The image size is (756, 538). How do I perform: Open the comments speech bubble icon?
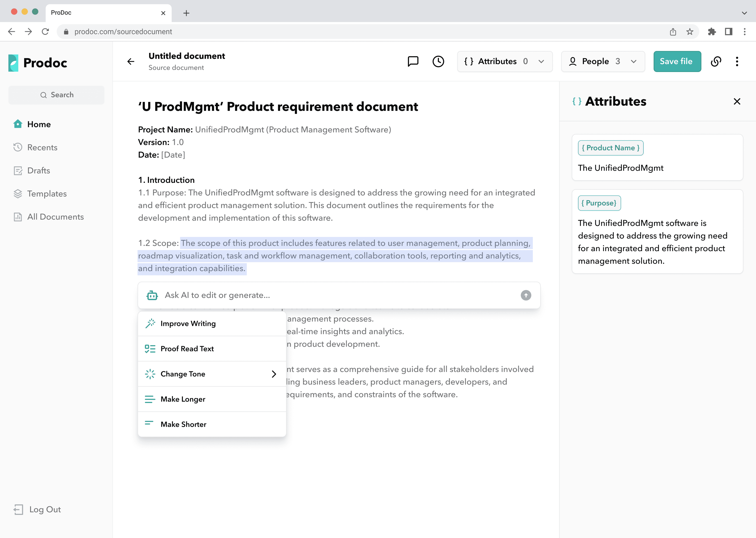click(413, 61)
